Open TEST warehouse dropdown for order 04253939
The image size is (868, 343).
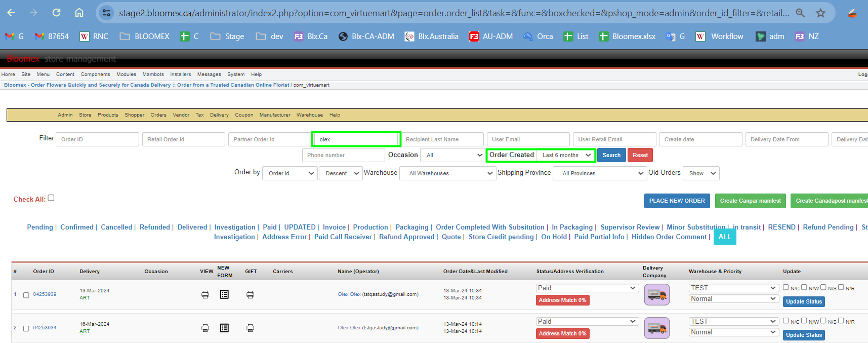point(733,288)
